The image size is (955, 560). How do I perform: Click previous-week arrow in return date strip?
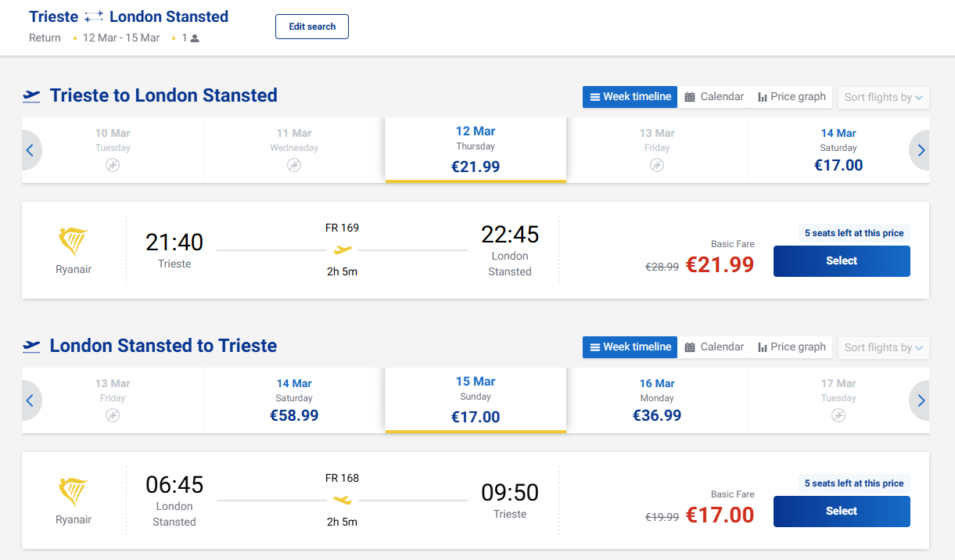30,400
